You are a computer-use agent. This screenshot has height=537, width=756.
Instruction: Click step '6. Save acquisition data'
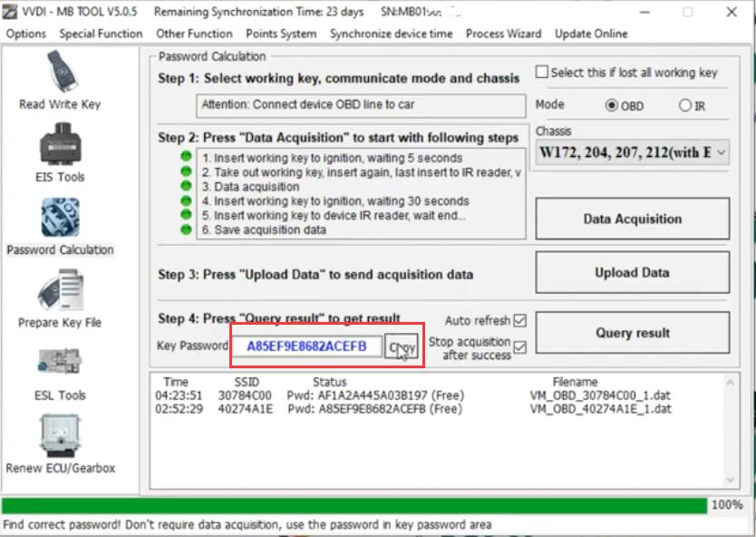(x=264, y=229)
